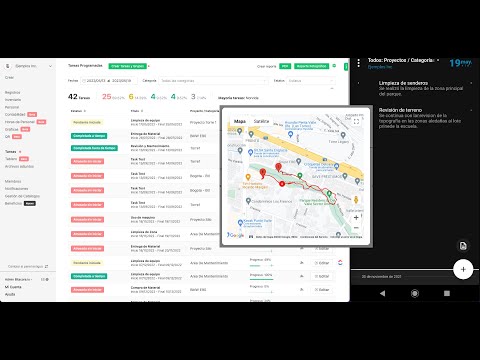Expand the Limpieza de senderos entry arrow
The image size is (480, 360).
click(x=471, y=83)
